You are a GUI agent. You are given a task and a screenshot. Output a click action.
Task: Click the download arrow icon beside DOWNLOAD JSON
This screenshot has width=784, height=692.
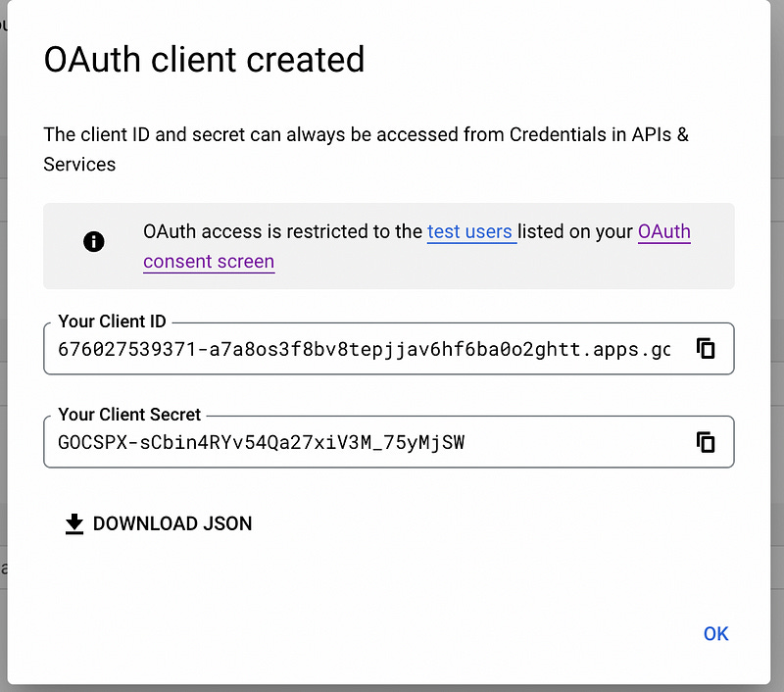[73, 523]
